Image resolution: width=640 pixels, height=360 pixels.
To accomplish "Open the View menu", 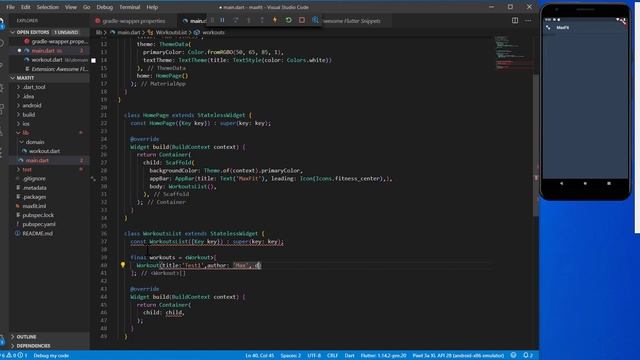I will pyautogui.click(x=71, y=7).
